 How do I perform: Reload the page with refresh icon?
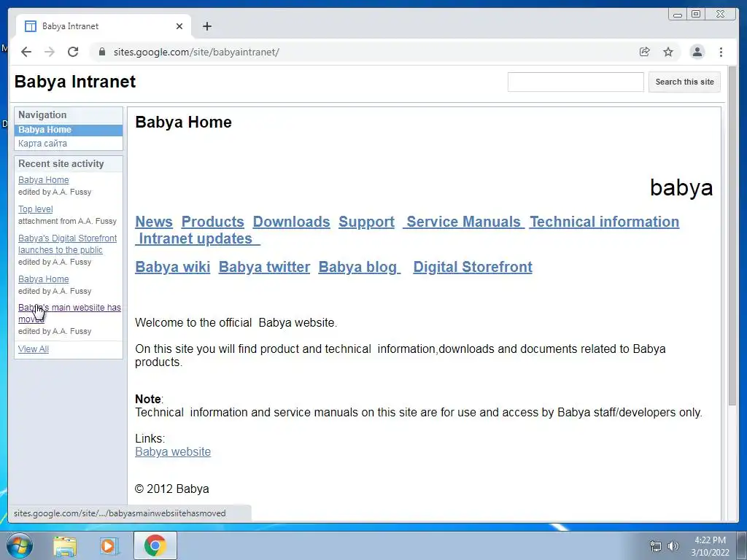pos(73,52)
